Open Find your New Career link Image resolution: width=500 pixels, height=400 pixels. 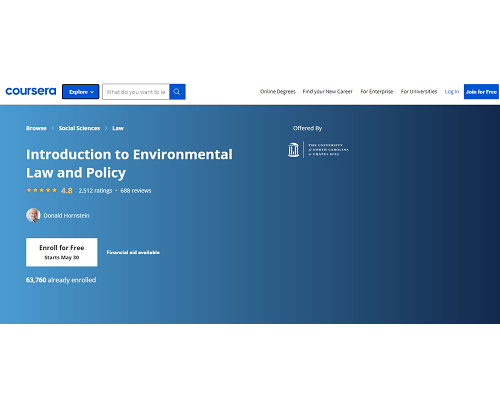[327, 91]
